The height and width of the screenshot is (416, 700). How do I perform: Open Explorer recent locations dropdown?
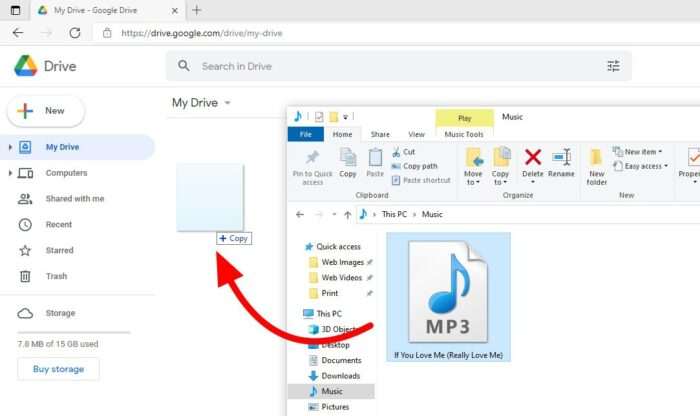coord(333,214)
